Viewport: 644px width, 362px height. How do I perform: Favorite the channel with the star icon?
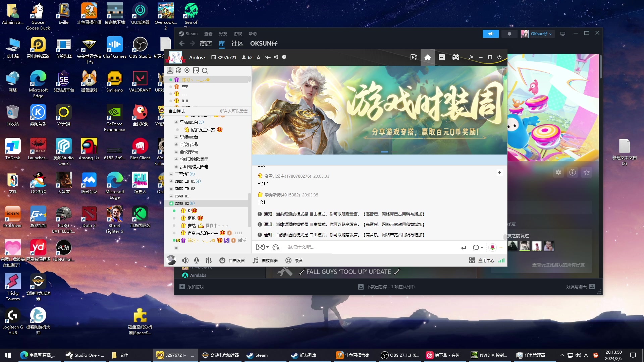coord(258,57)
